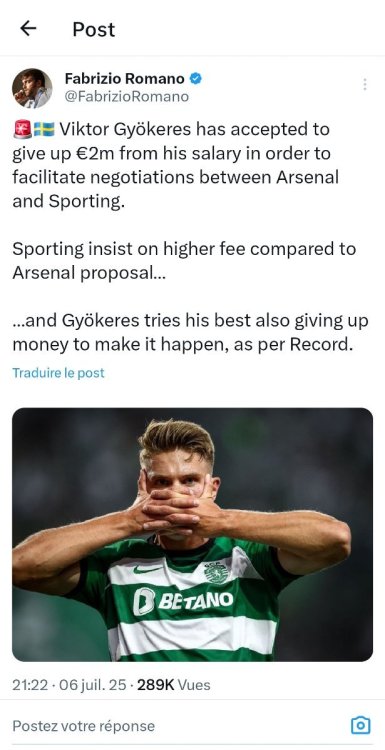Open Fabrizio Romano's profile avatar

[32, 88]
